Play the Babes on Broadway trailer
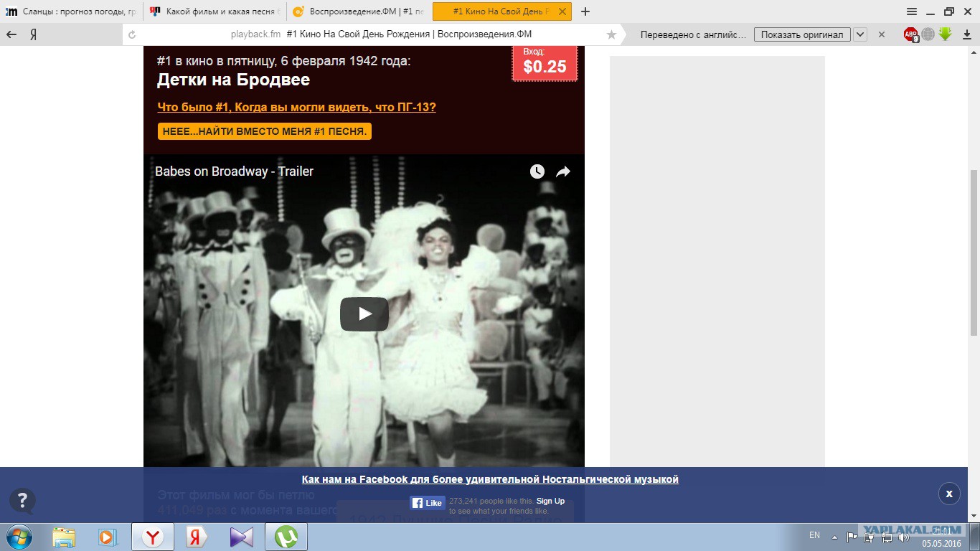Image resolution: width=980 pixels, height=551 pixels. [x=364, y=314]
